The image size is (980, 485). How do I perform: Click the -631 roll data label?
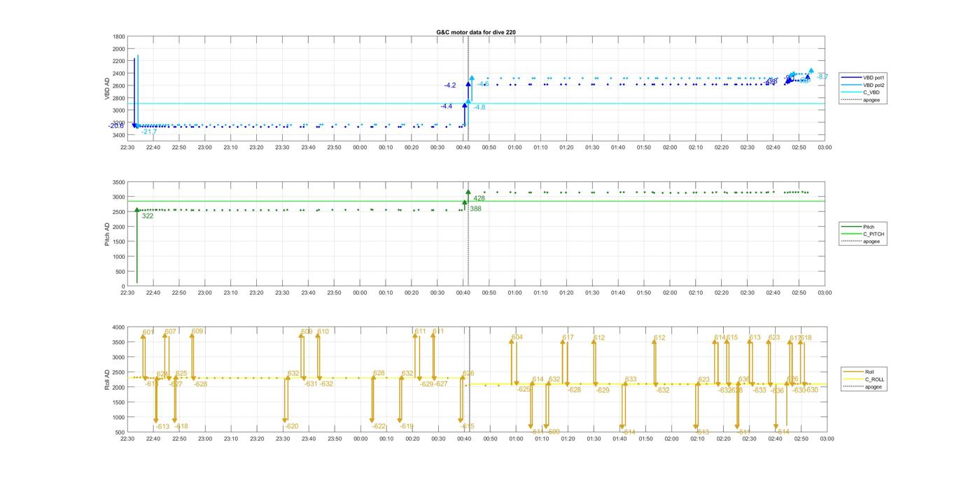tap(311, 384)
